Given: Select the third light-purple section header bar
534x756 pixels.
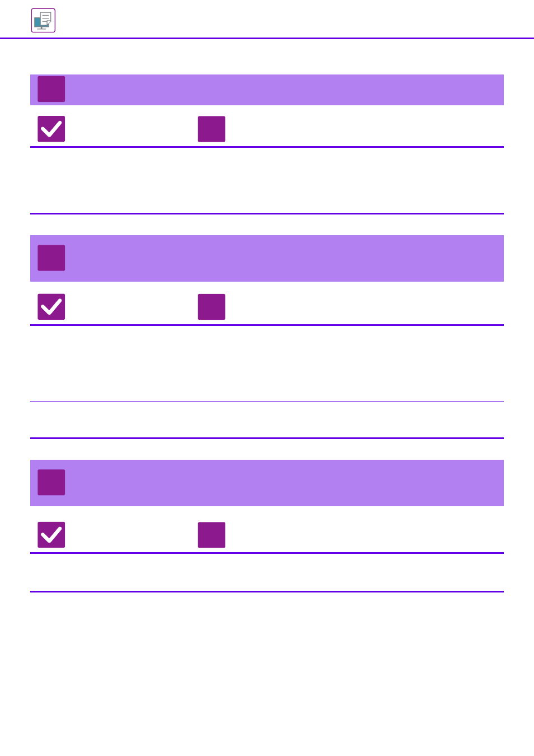Looking at the screenshot, I should [x=267, y=483].
